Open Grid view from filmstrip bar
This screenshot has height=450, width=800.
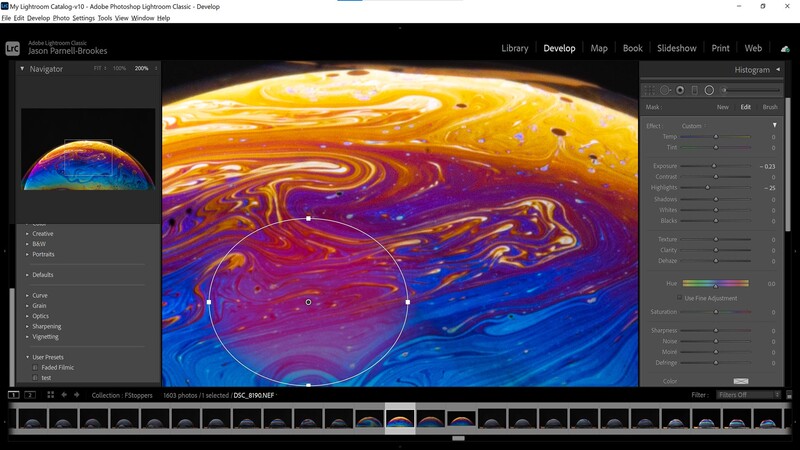tap(51, 395)
